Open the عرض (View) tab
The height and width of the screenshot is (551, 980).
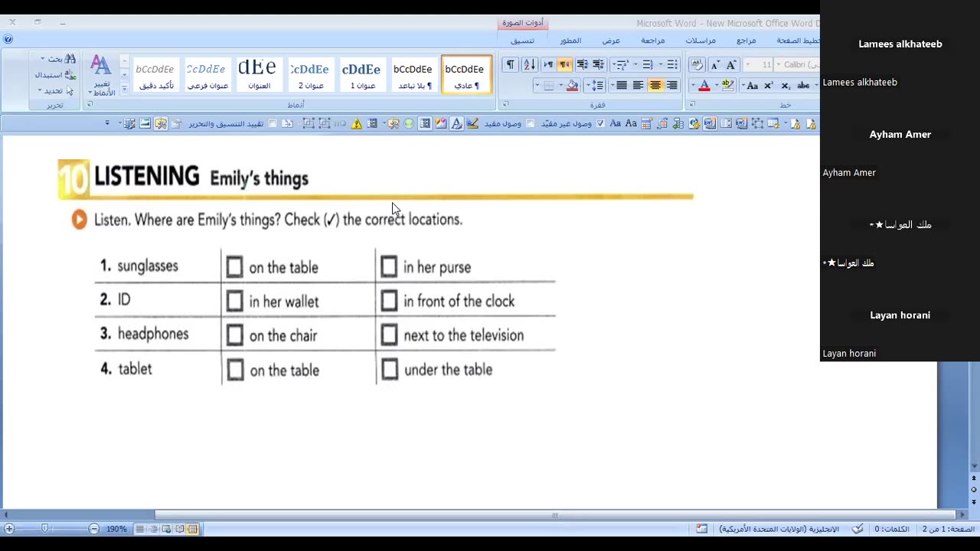611,41
